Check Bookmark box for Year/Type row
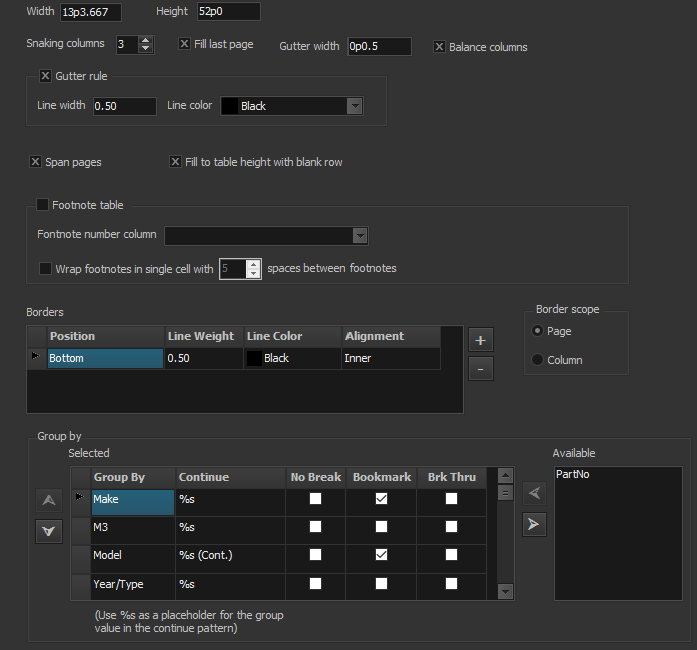Image resolution: width=697 pixels, height=650 pixels. coord(381,584)
